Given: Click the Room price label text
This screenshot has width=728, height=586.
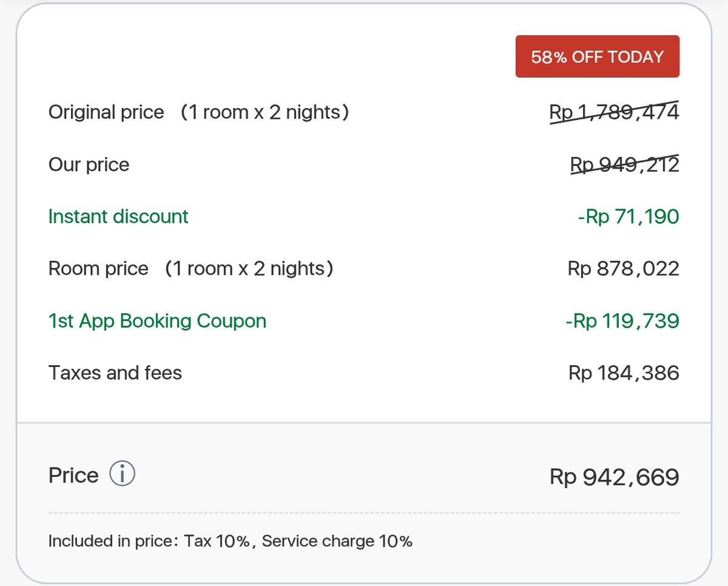Looking at the screenshot, I should point(98,269).
